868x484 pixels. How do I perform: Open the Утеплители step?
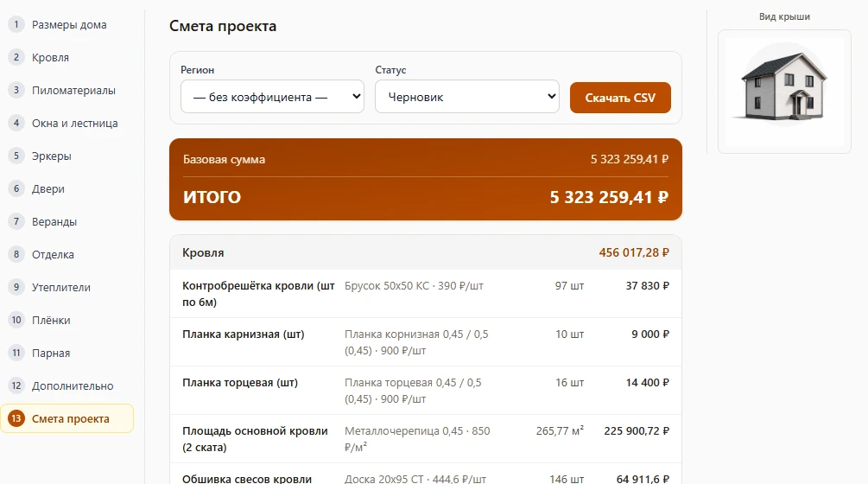(67, 288)
